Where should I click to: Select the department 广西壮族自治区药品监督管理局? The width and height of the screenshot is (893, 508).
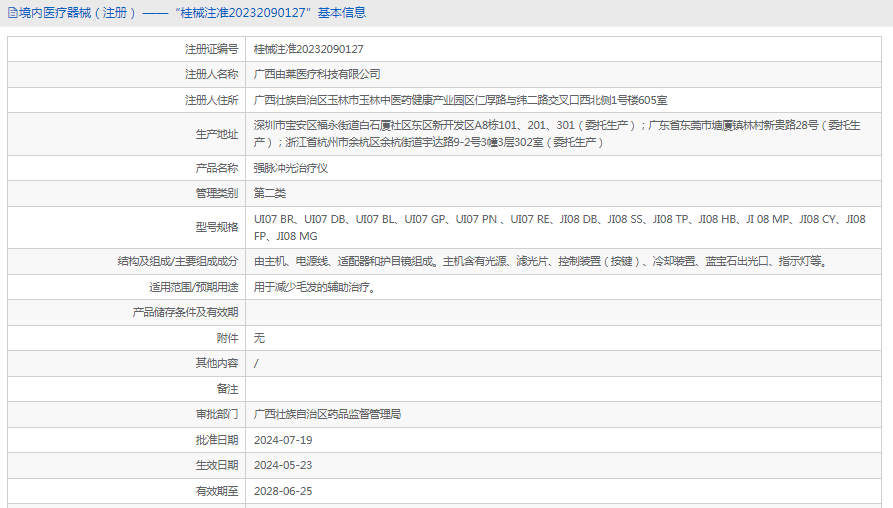[x=327, y=415]
